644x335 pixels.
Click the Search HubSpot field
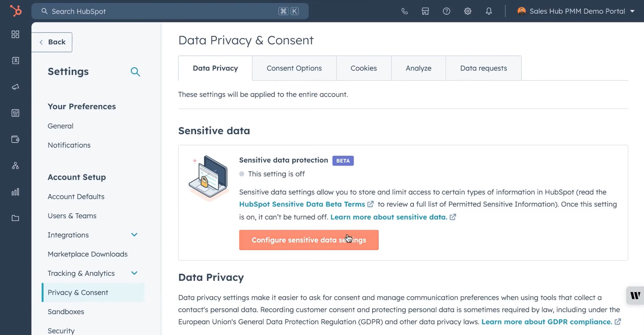tap(170, 11)
